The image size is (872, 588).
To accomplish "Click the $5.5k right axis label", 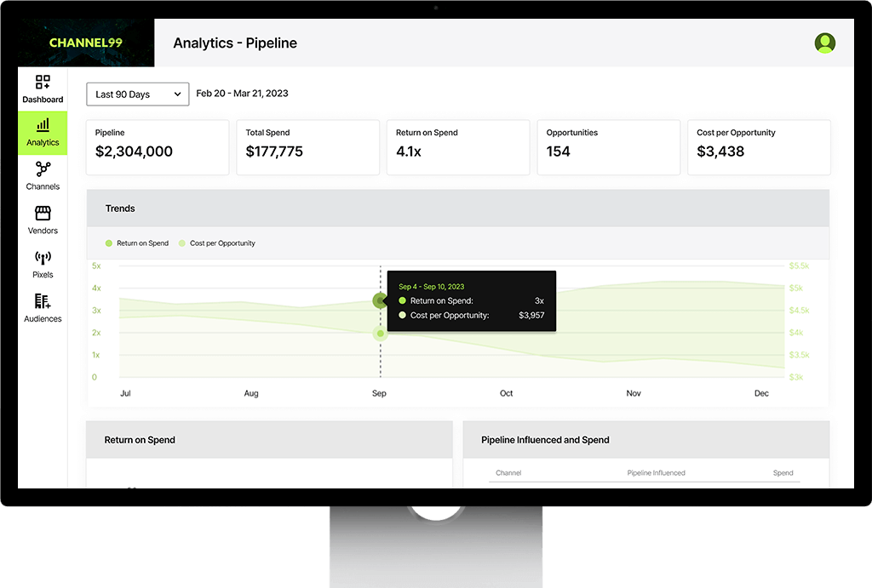I will [x=799, y=266].
